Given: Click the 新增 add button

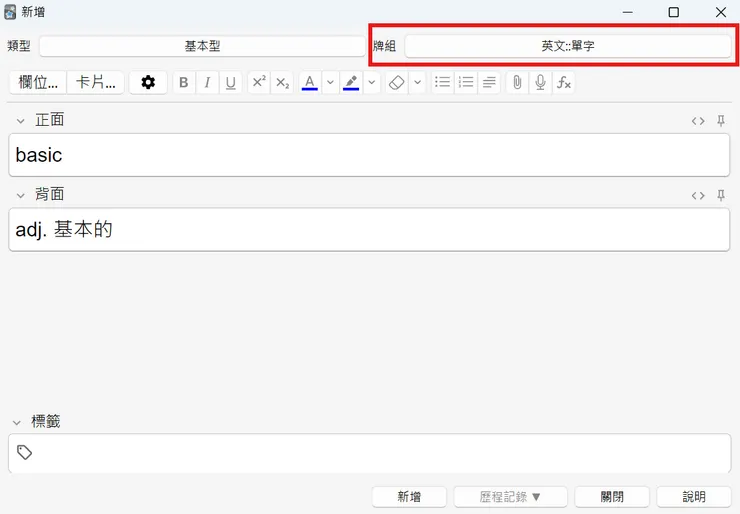Looking at the screenshot, I should point(409,497).
